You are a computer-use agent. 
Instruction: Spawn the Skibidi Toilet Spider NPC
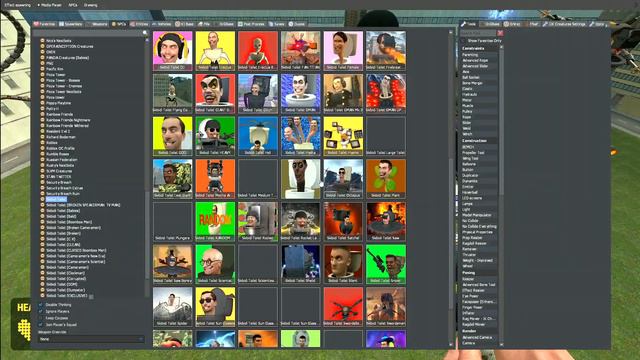coord(173,307)
